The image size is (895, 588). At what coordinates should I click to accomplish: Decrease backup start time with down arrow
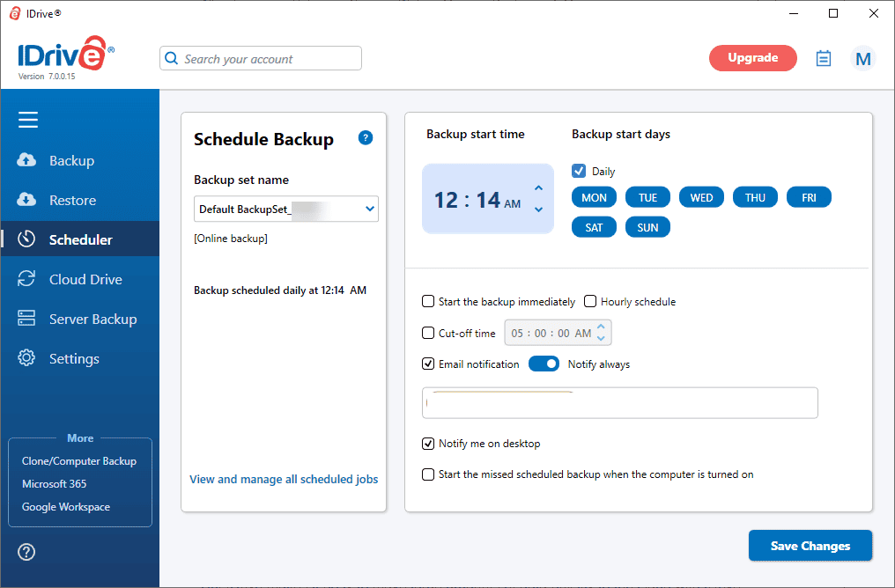point(538,209)
